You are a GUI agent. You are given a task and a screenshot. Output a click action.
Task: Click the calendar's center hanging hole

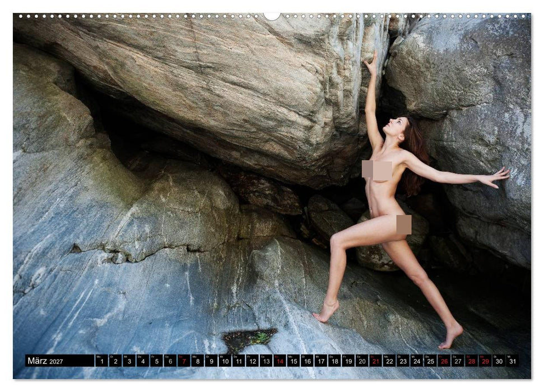click(x=272, y=16)
